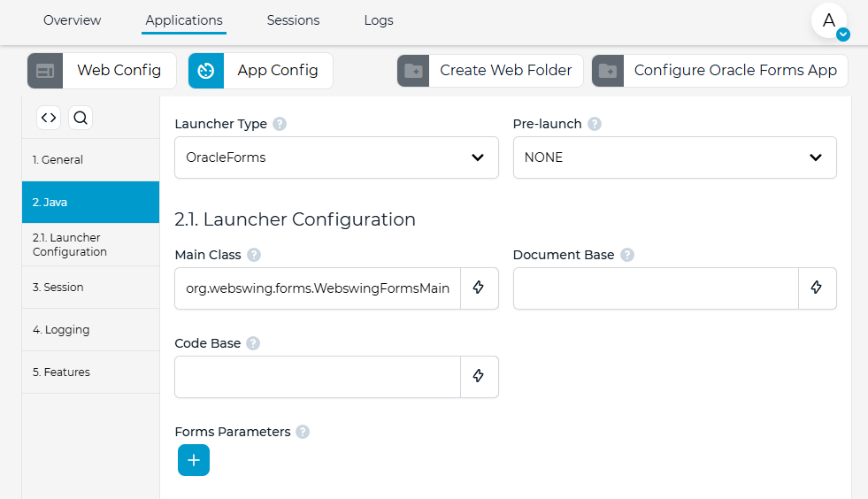Open the Sessions tab
Image resolution: width=868 pixels, height=499 pixels.
coord(293,20)
